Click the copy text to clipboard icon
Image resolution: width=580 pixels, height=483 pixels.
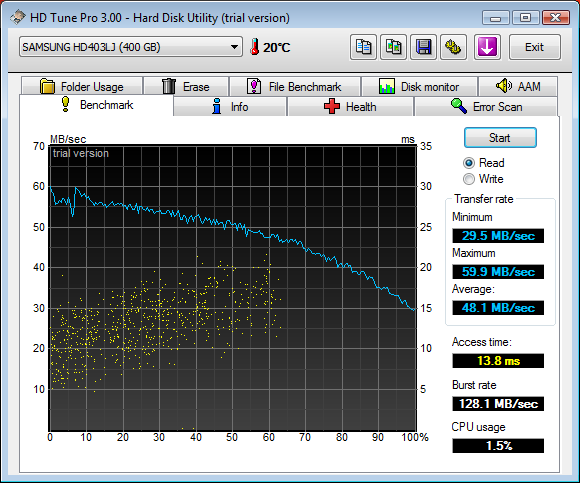[363, 47]
